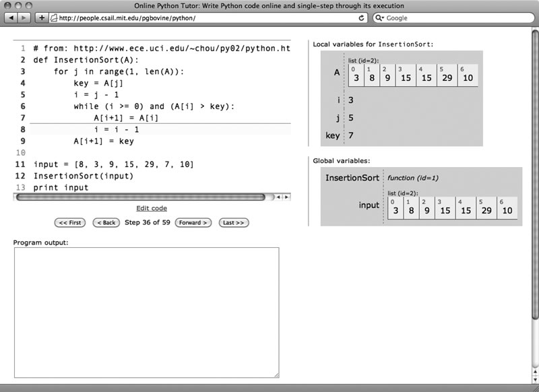This screenshot has height=392, width=539.
Task: Click local variable key value 7
Action: [350, 135]
